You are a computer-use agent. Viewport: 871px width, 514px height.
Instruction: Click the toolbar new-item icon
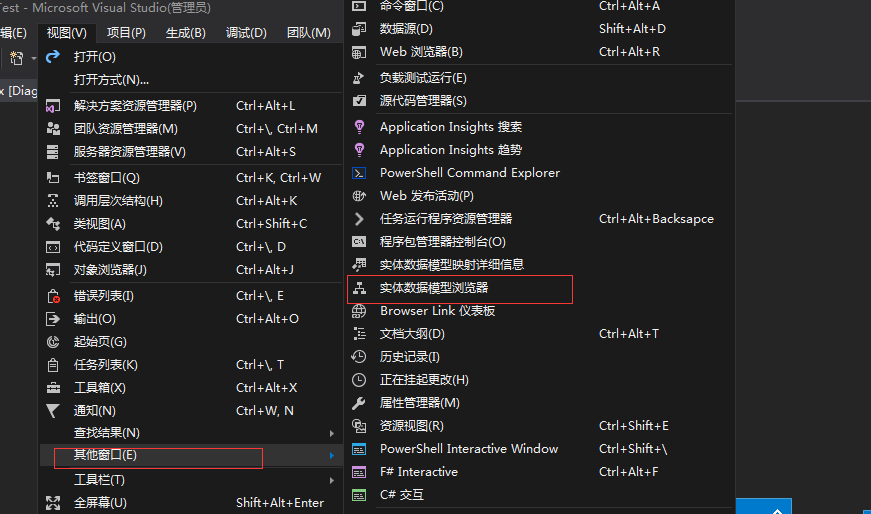pyautogui.click(x=17, y=58)
